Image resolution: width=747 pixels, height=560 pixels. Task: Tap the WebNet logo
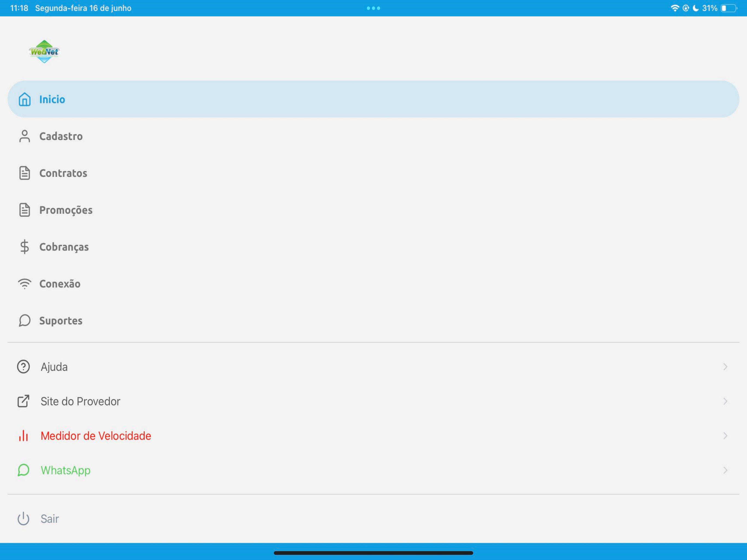(x=44, y=51)
